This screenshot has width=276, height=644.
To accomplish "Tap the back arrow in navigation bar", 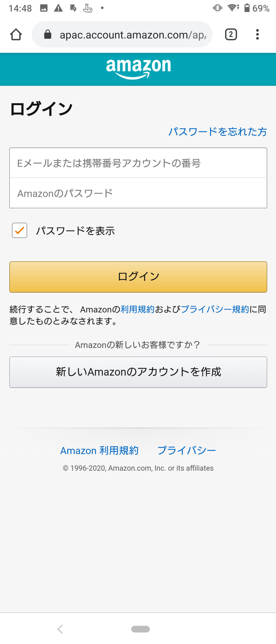I will pos(60,629).
